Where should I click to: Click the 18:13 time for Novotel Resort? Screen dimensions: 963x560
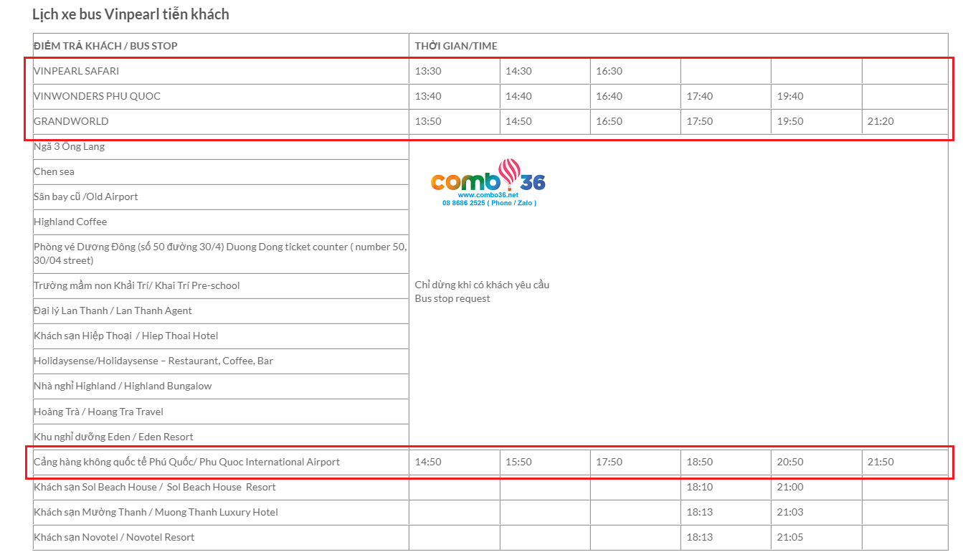point(700,537)
